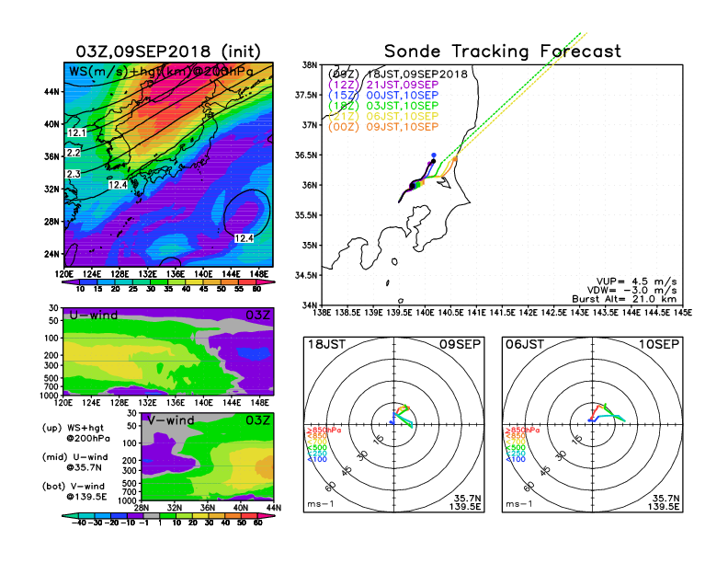
Task: Click the "38N" latitude tick on tracking map
Action: pyautogui.click(x=309, y=64)
